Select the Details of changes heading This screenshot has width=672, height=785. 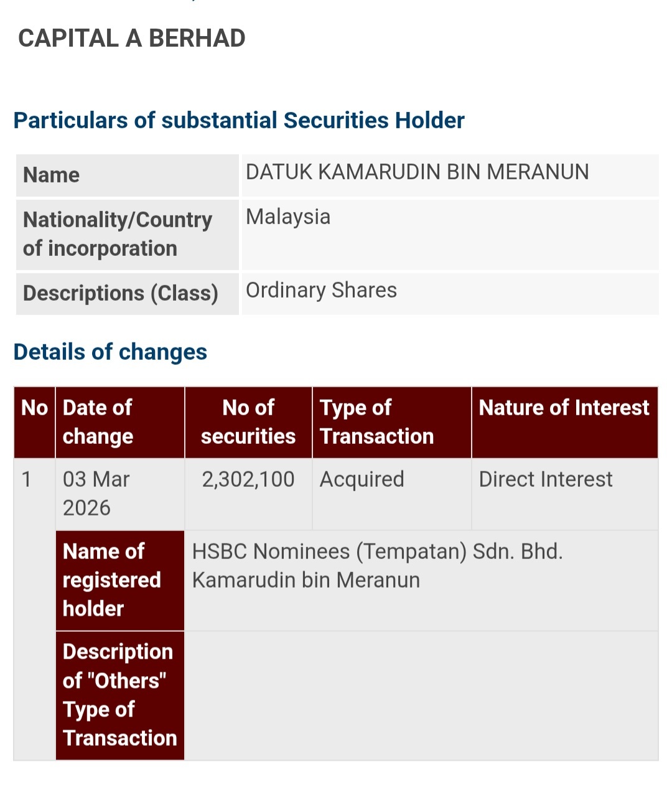[110, 352]
